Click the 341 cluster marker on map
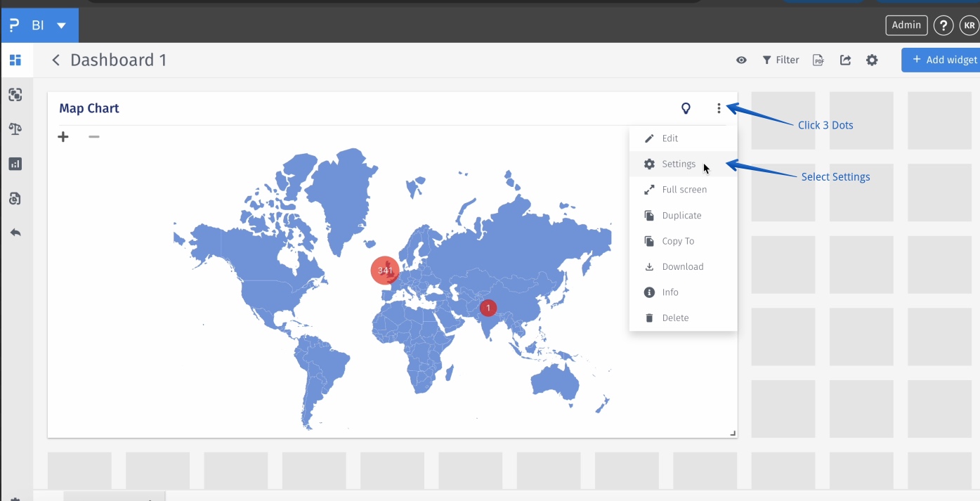Image resolution: width=980 pixels, height=501 pixels. pyautogui.click(x=385, y=271)
